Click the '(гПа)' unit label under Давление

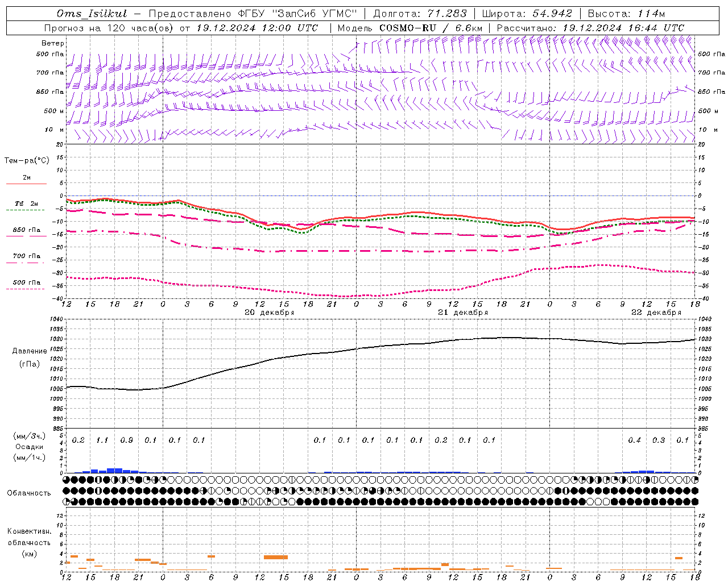[30, 364]
